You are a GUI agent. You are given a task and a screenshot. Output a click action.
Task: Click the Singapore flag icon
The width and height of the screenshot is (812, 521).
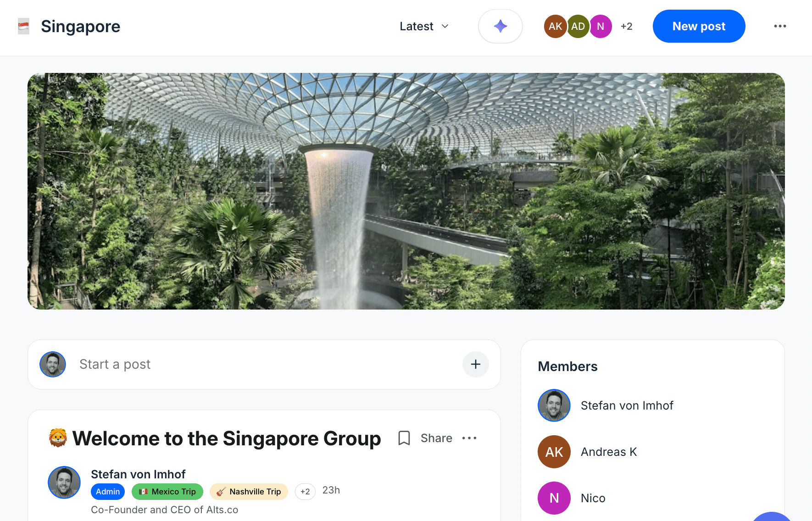pos(23,26)
